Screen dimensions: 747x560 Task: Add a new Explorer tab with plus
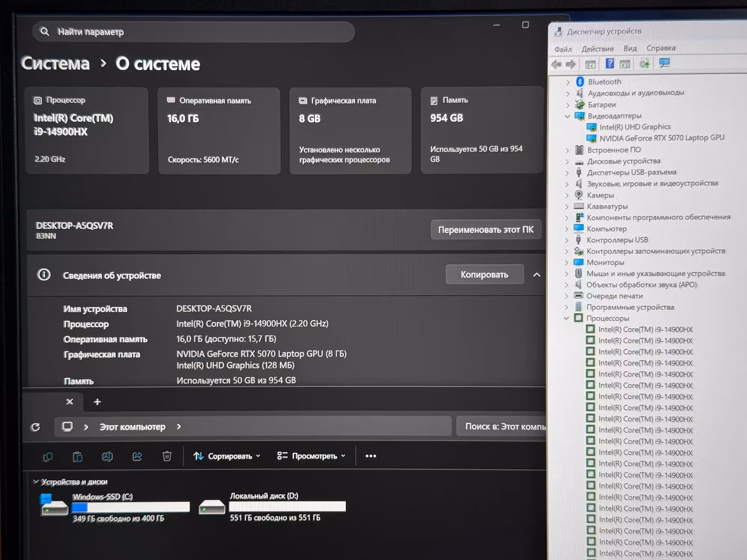(x=97, y=402)
